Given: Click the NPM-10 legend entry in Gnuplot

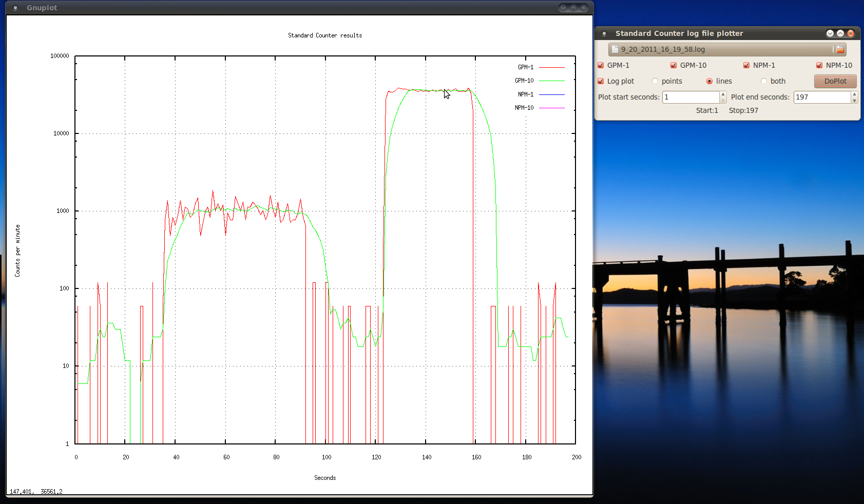Looking at the screenshot, I should coord(524,108).
